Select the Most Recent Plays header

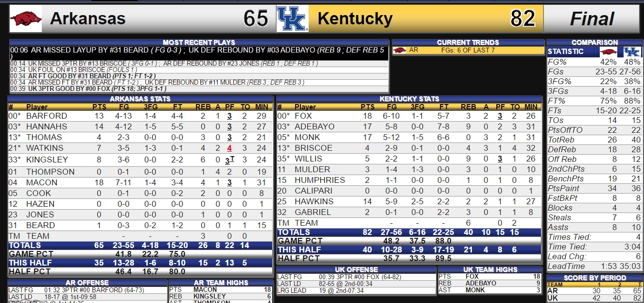coord(199,42)
